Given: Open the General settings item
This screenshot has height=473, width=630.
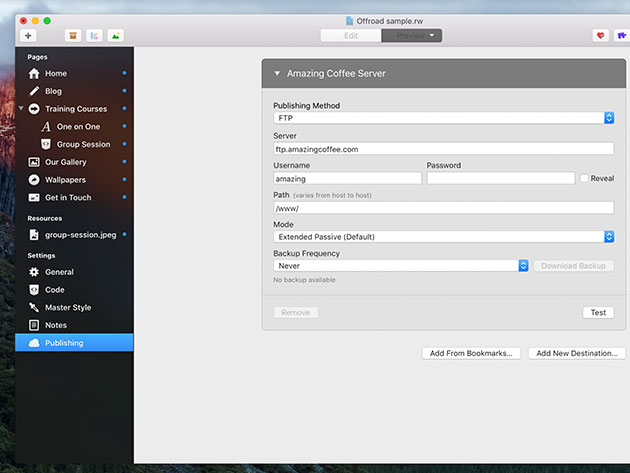Looking at the screenshot, I should tap(74, 272).
